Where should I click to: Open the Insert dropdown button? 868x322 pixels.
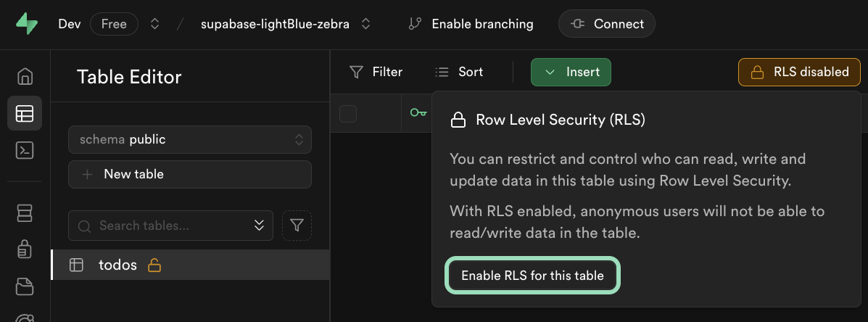(571, 72)
